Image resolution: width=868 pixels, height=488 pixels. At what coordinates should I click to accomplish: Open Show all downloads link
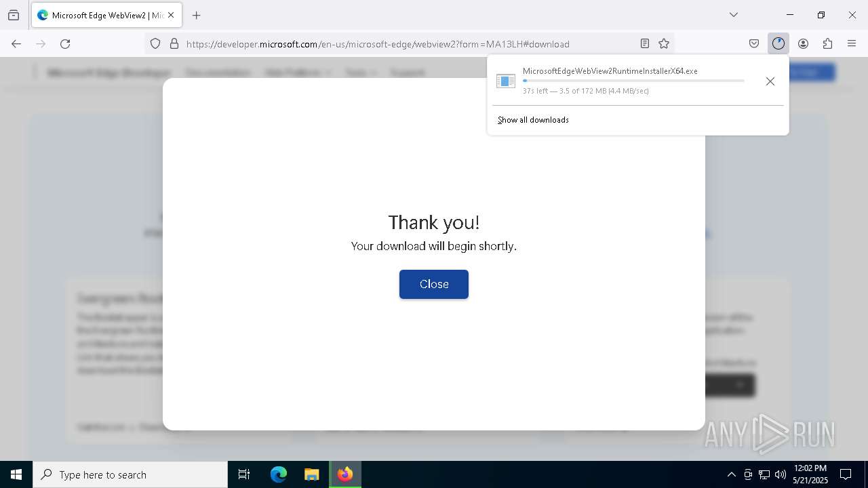click(533, 120)
